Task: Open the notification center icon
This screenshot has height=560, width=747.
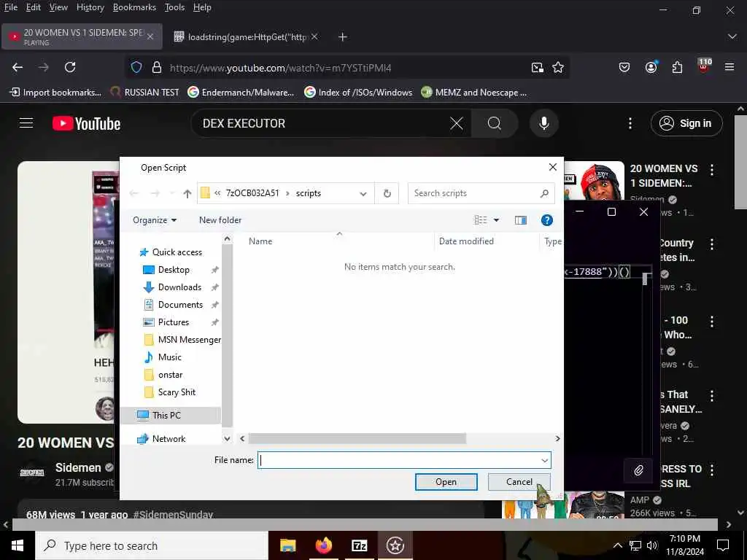Action: 723,545
